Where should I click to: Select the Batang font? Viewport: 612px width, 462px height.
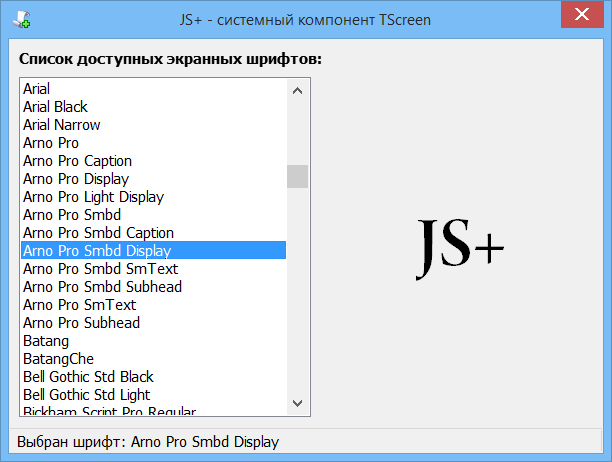153,341
